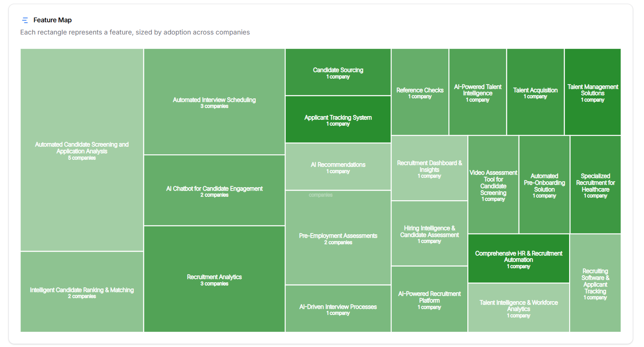Open the Recruitment Analytics rectangle
Image resolution: width=644 pixels, height=347 pixels.
[214, 279]
